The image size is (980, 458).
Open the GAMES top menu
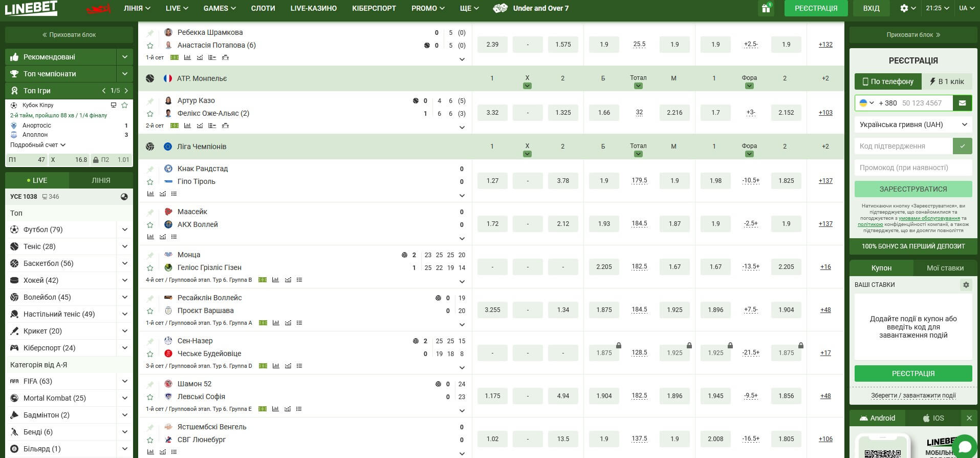[220, 8]
